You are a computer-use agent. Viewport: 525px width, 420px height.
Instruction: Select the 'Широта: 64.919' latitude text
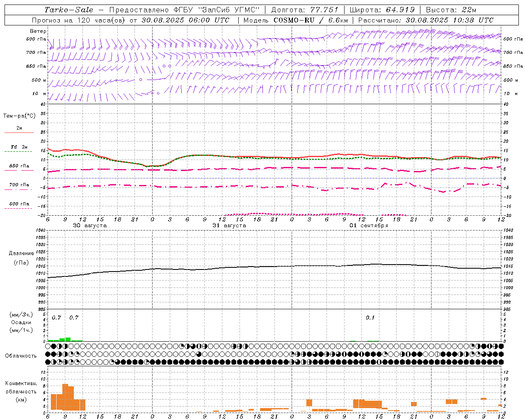(x=382, y=10)
